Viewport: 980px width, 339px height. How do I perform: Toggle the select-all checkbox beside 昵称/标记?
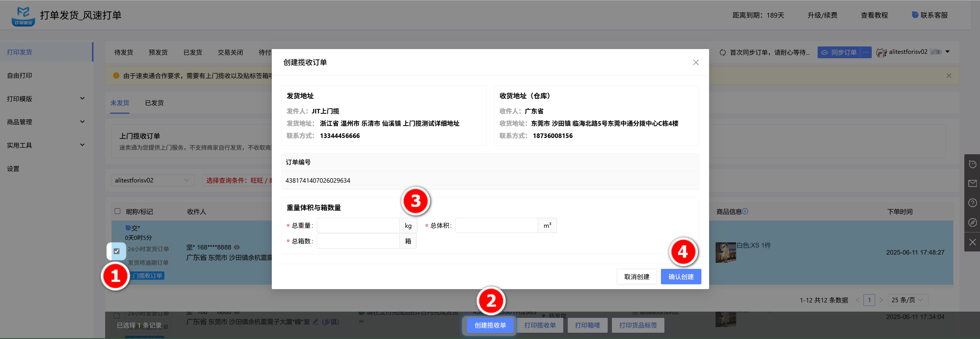pos(118,211)
